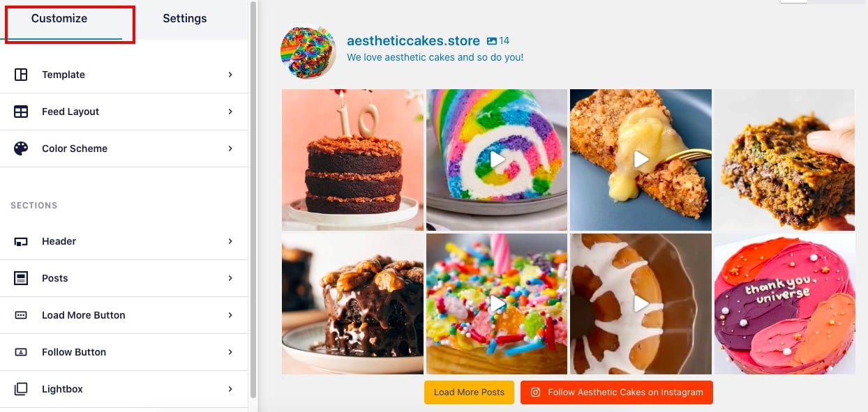Click the Load More Button icon
Viewport: 868px width, 412px height.
coord(21,315)
